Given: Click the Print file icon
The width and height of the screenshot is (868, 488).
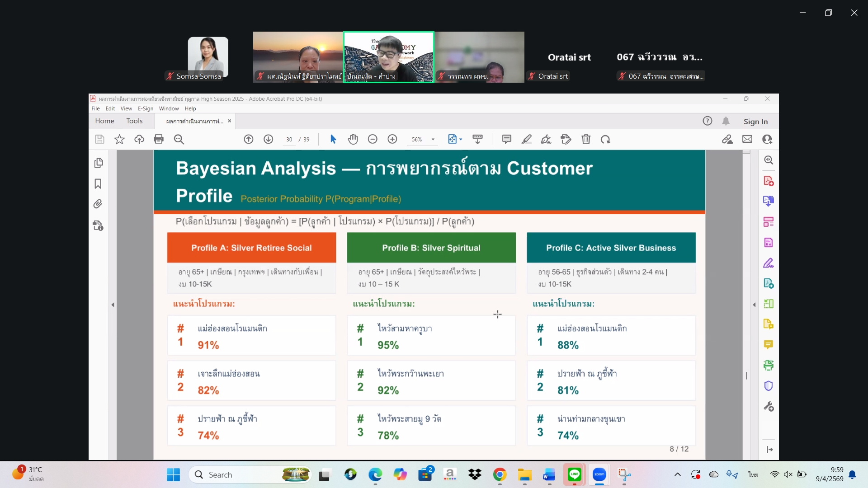Looking at the screenshot, I should click(159, 139).
